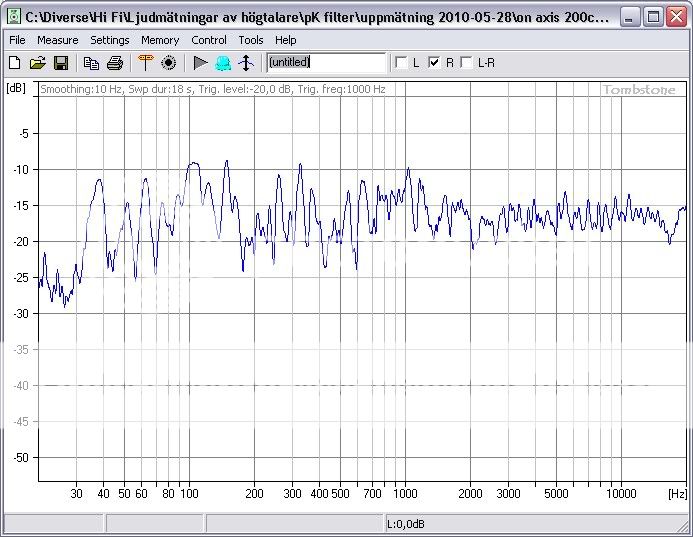Save the measurement with the floppy disk icon

tap(61, 63)
